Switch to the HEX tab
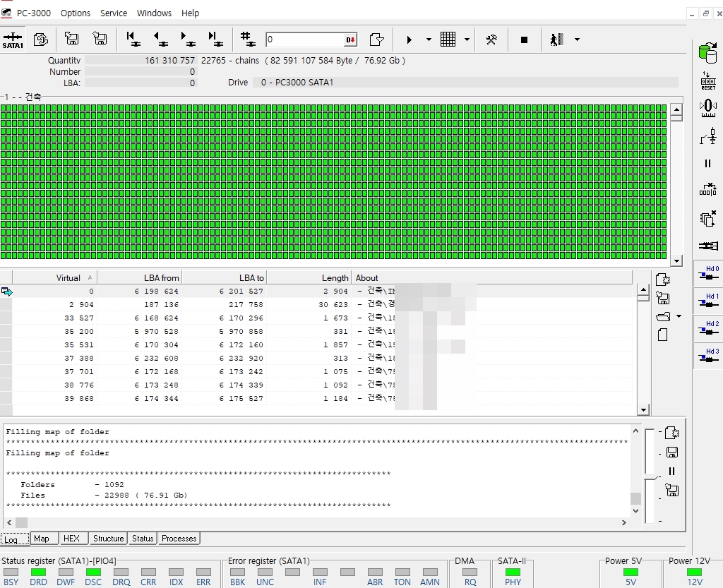This screenshot has height=588, width=723. pos(71,539)
